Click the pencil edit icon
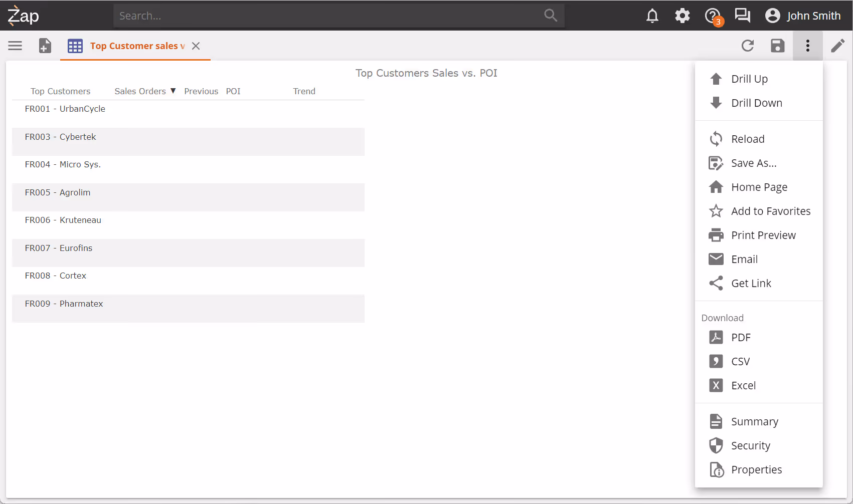The height and width of the screenshot is (504, 853). pos(837,46)
